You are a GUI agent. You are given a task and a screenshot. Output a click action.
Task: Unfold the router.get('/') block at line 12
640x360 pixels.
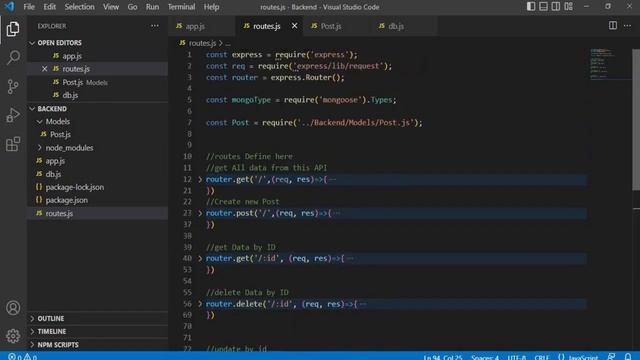click(x=200, y=180)
